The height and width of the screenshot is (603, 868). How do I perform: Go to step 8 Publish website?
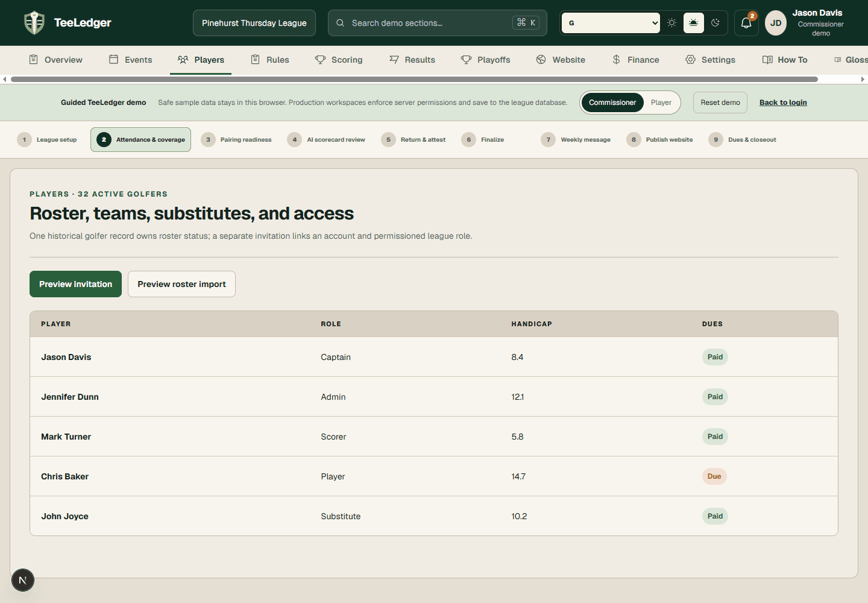659,139
